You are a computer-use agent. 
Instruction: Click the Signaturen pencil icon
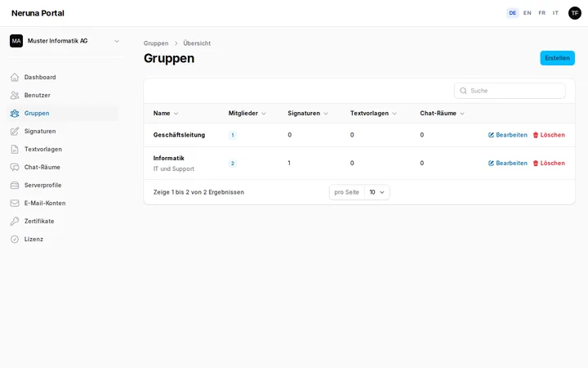pos(15,132)
